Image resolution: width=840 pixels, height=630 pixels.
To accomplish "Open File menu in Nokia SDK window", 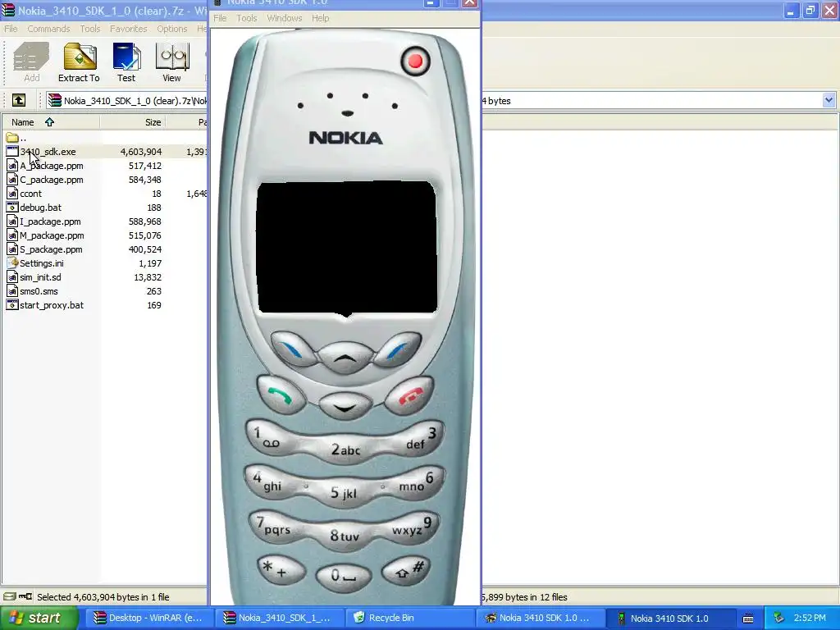I will click(x=220, y=18).
